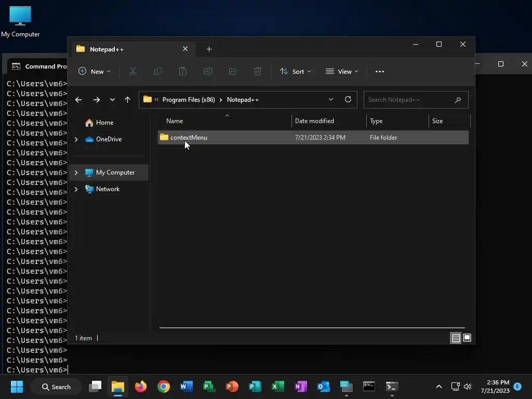Viewport: 532px width, 399px height.
Task: Add a new Explorer tab
Action: pyautogui.click(x=209, y=49)
